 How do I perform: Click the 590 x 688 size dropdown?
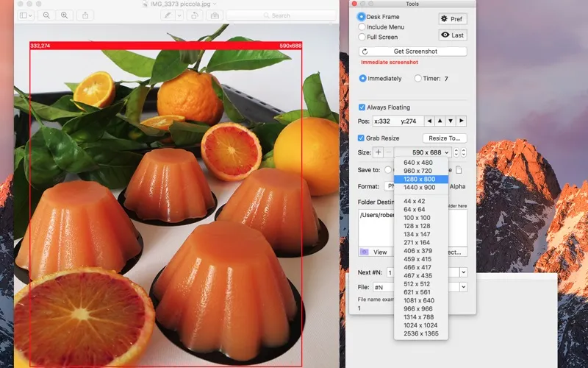coord(423,152)
